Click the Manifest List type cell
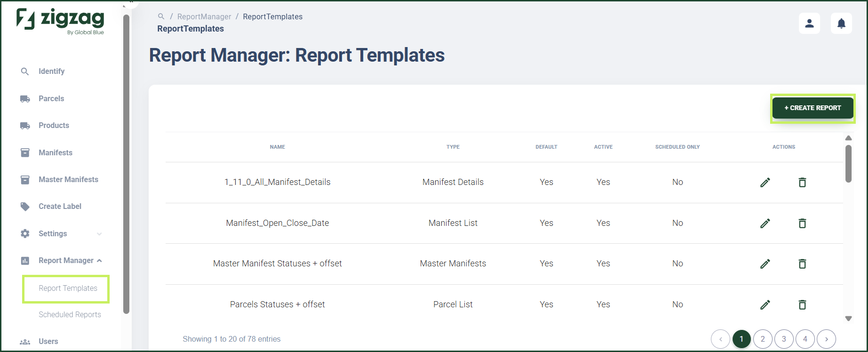 click(453, 223)
